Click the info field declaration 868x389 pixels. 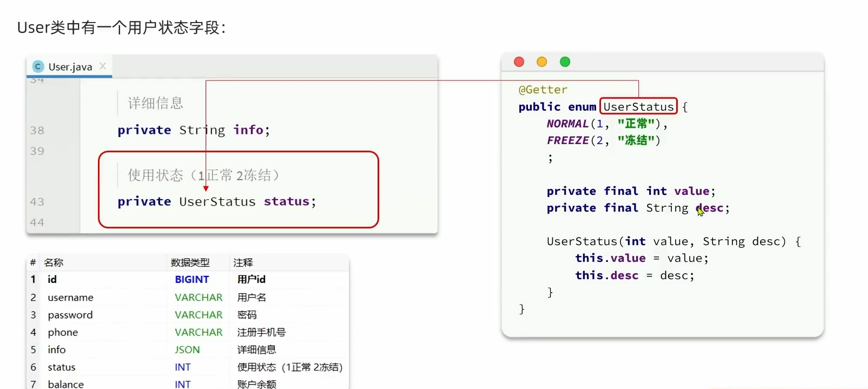(248, 130)
